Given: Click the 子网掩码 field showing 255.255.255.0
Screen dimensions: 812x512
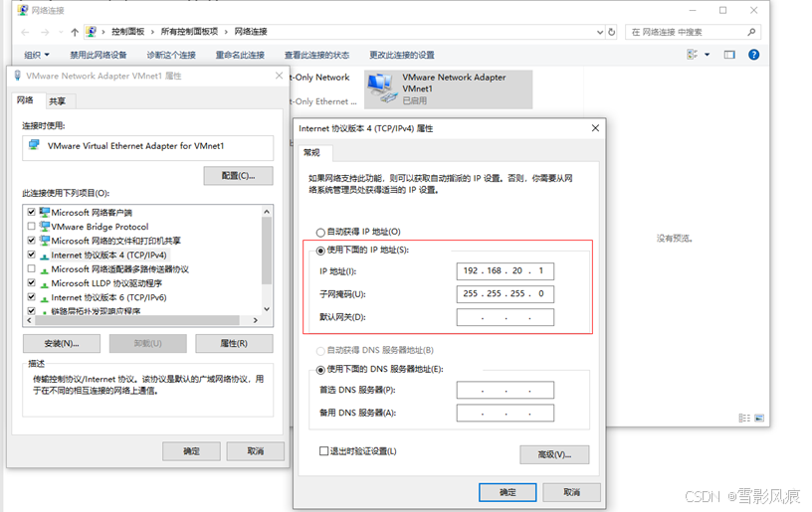Looking at the screenshot, I should [x=505, y=293].
